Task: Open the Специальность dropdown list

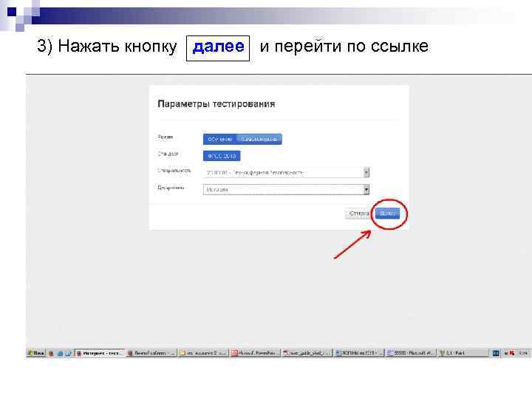Action: [286, 172]
